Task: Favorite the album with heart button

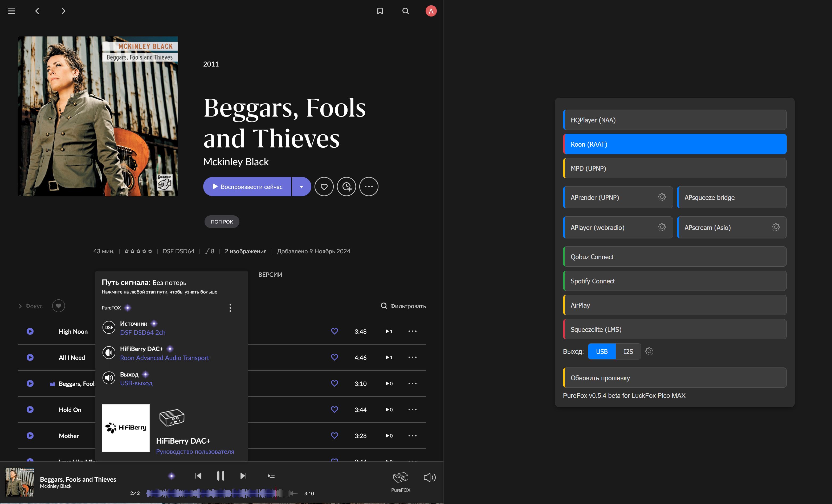Action: pos(324,187)
